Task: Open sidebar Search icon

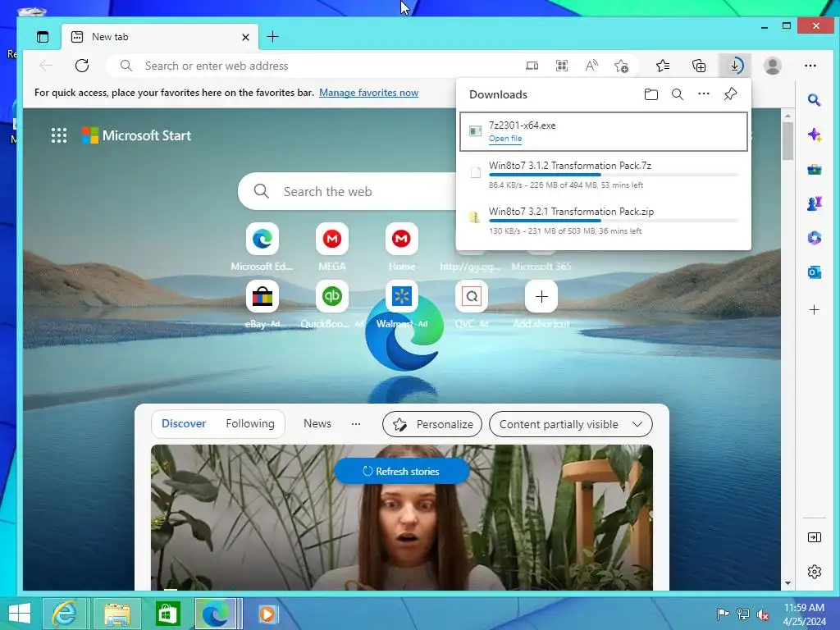Action: click(815, 99)
